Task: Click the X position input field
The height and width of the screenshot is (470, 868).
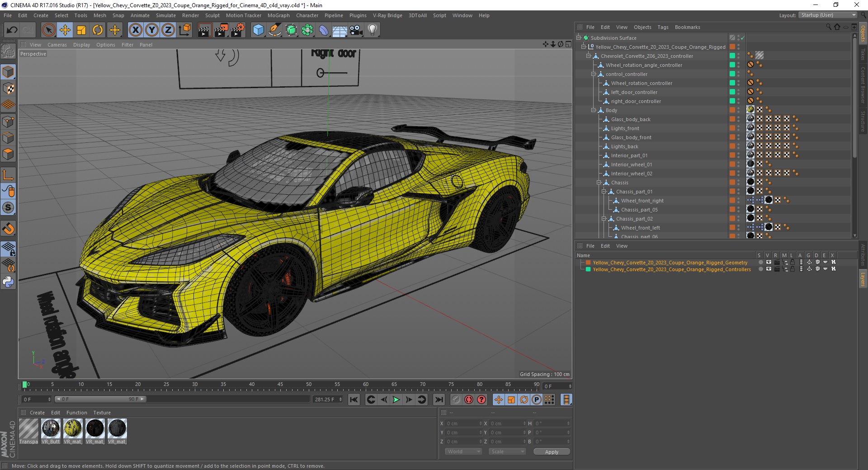Action: [x=463, y=423]
